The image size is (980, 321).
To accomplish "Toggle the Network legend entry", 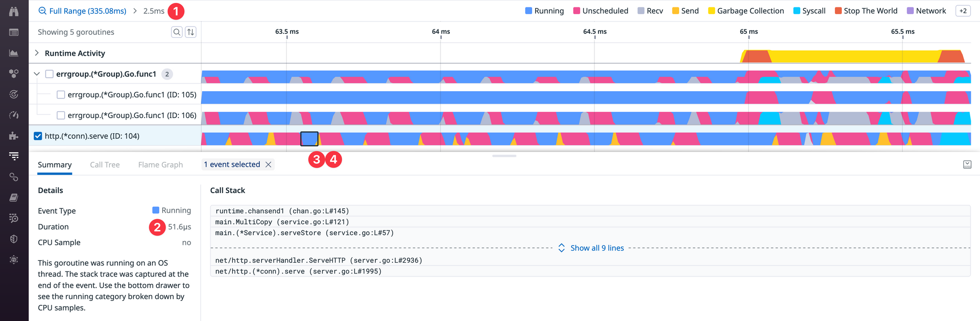I will click(927, 11).
